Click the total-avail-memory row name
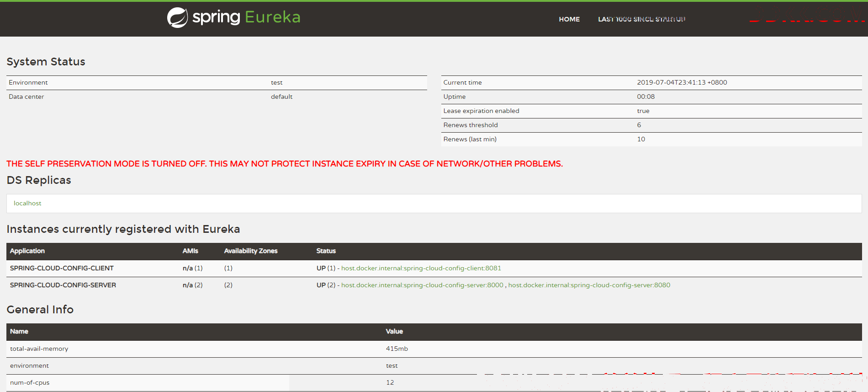 tap(39, 349)
